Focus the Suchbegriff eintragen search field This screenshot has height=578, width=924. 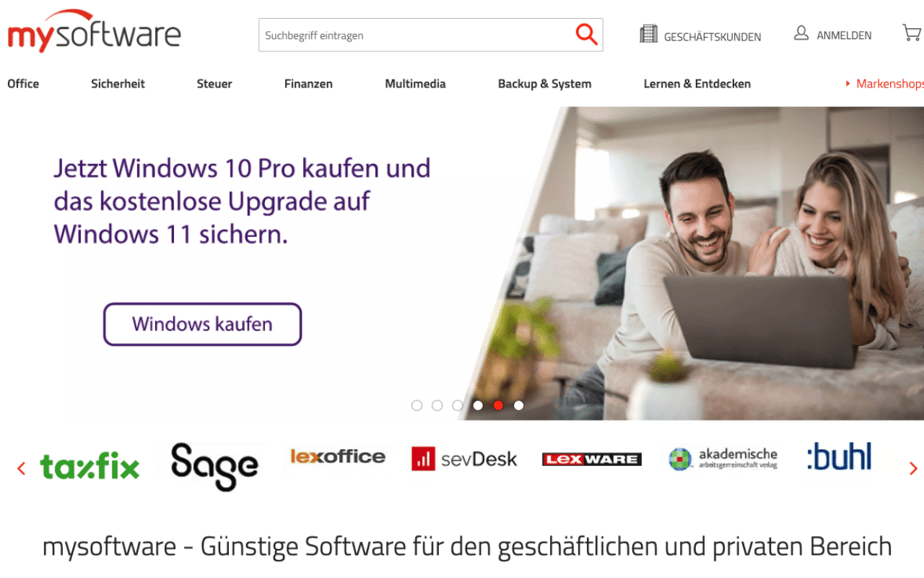point(417,35)
